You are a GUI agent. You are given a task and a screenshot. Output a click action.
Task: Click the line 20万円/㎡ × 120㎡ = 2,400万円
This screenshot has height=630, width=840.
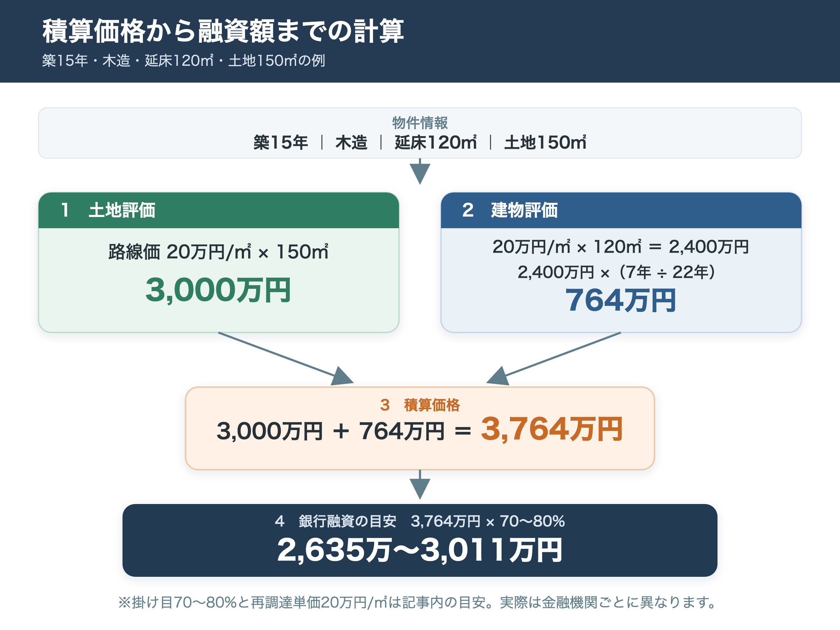621,246
